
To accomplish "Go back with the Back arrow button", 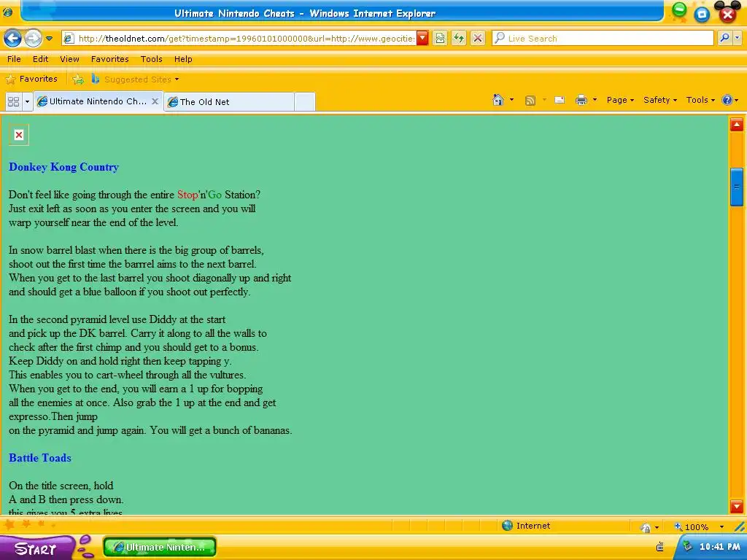I will [x=12, y=38].
